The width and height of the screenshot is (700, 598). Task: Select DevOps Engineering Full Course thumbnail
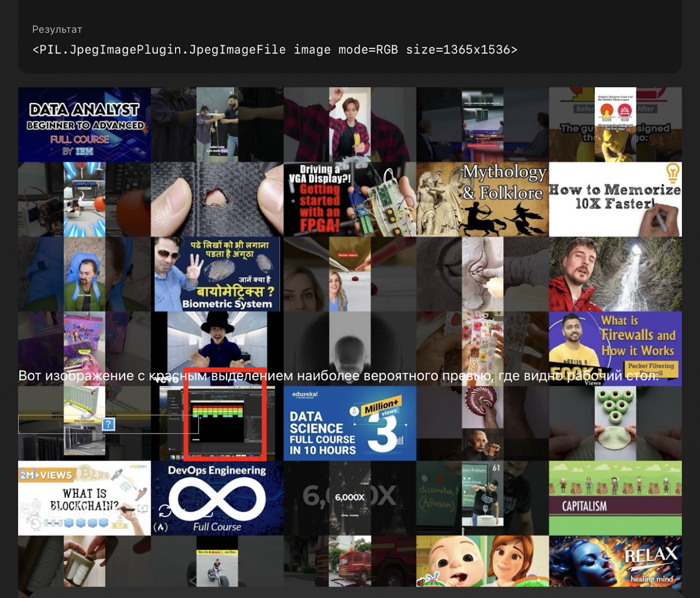pos(217,498)
